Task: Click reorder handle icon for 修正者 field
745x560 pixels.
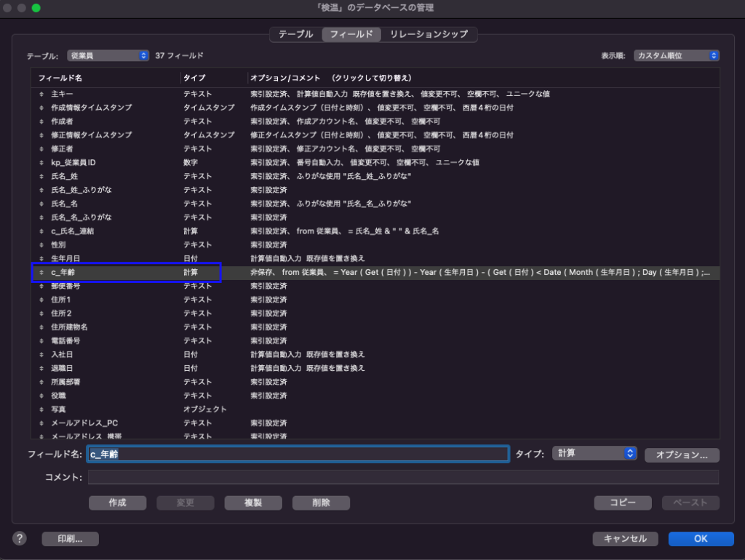Action: click(41, 148)
